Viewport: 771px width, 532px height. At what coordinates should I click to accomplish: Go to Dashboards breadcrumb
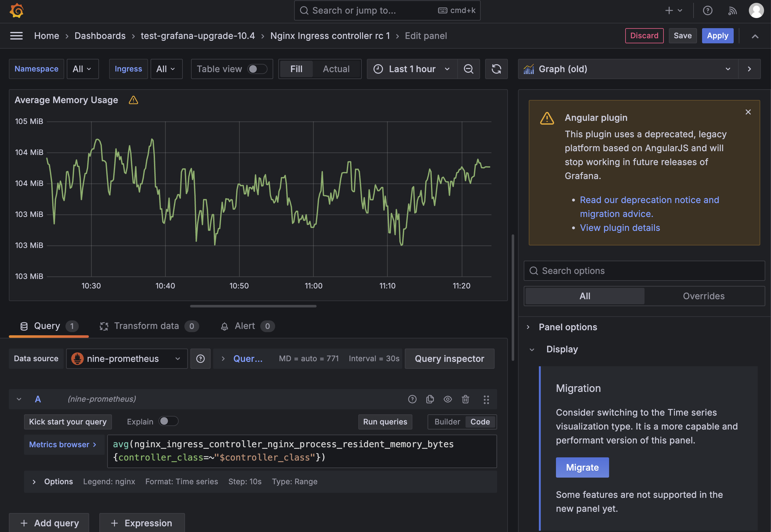[100, 36]
